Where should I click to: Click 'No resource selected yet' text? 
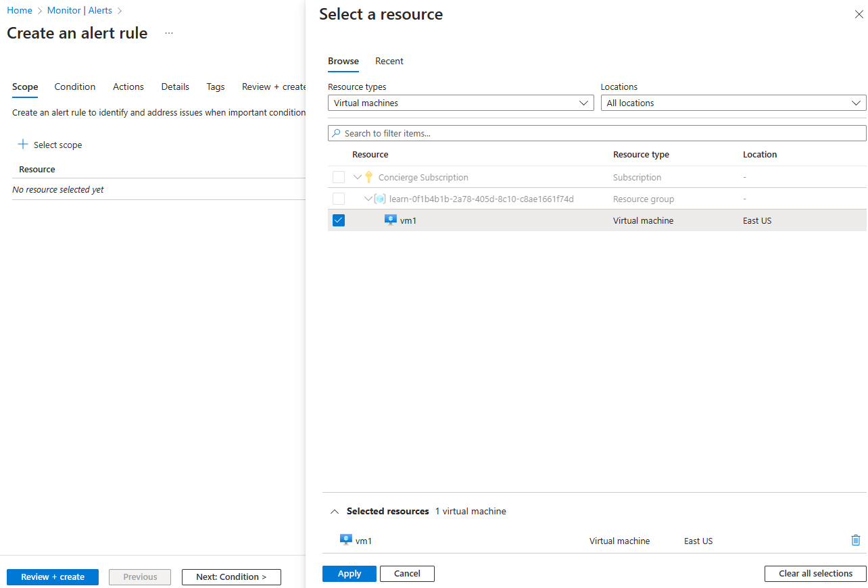coord(58,189)
